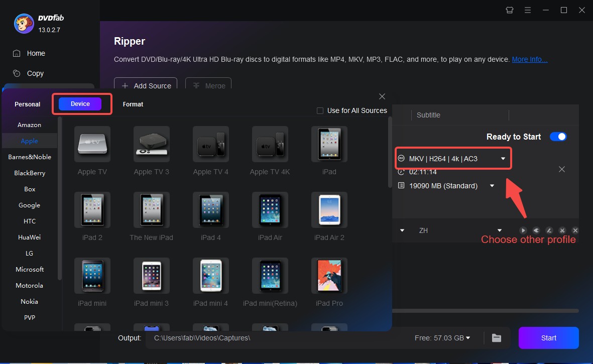Pick the iPad mini 4 profile
This screenshot has height=364, width=593.
coord(211,276)
